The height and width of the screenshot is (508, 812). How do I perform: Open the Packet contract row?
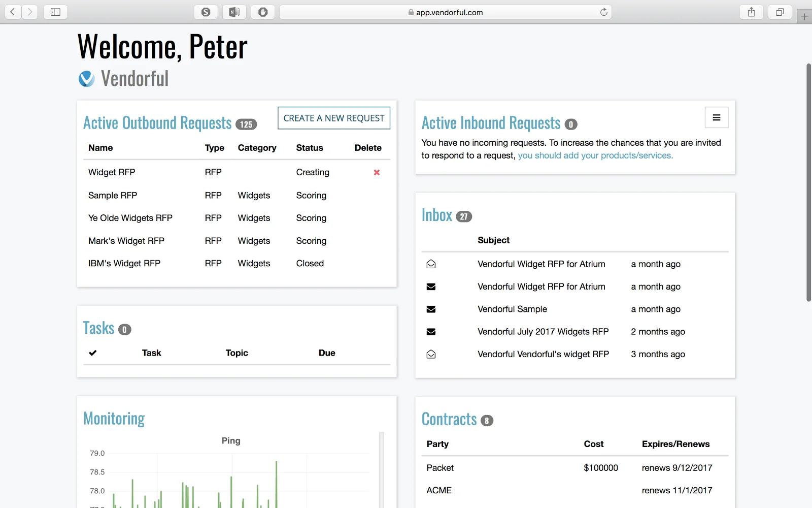pos(575,468)
